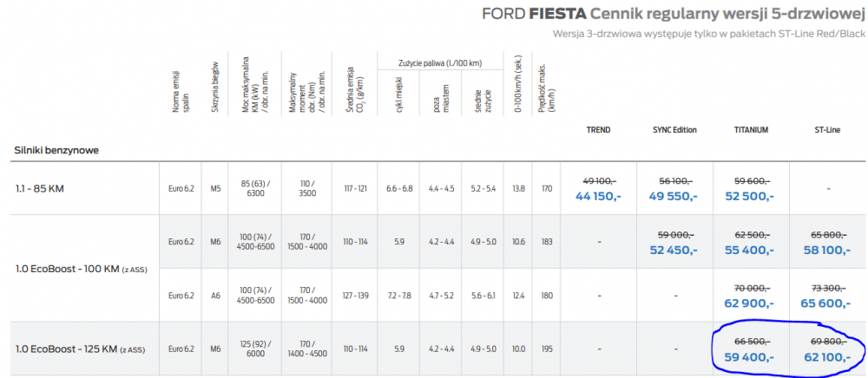Click the blue "58 100,-" ST-Line price

tap(827, 249)
